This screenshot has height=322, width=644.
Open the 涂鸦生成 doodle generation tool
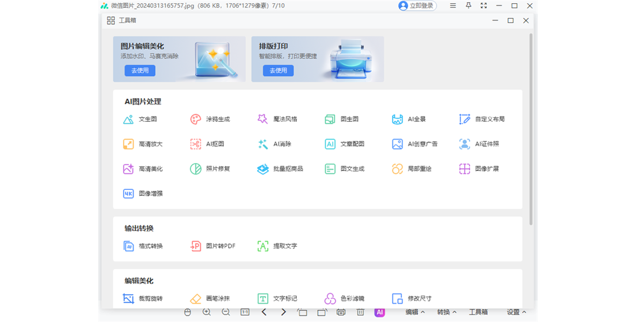(x=210, y=119)
